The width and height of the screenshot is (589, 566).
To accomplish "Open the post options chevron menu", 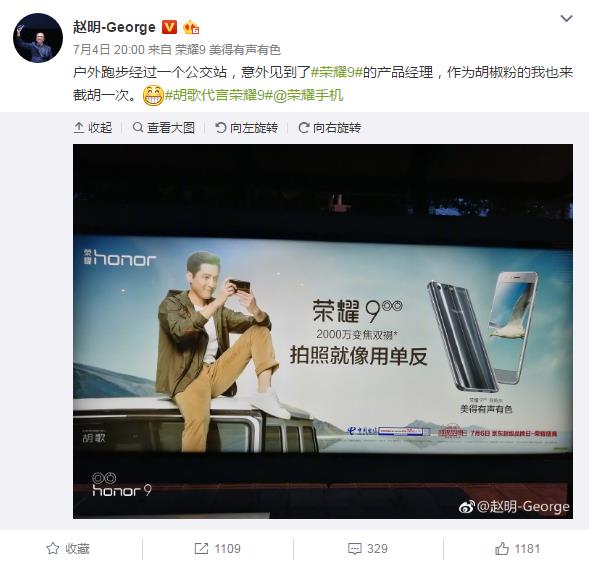I will (566, 18).
